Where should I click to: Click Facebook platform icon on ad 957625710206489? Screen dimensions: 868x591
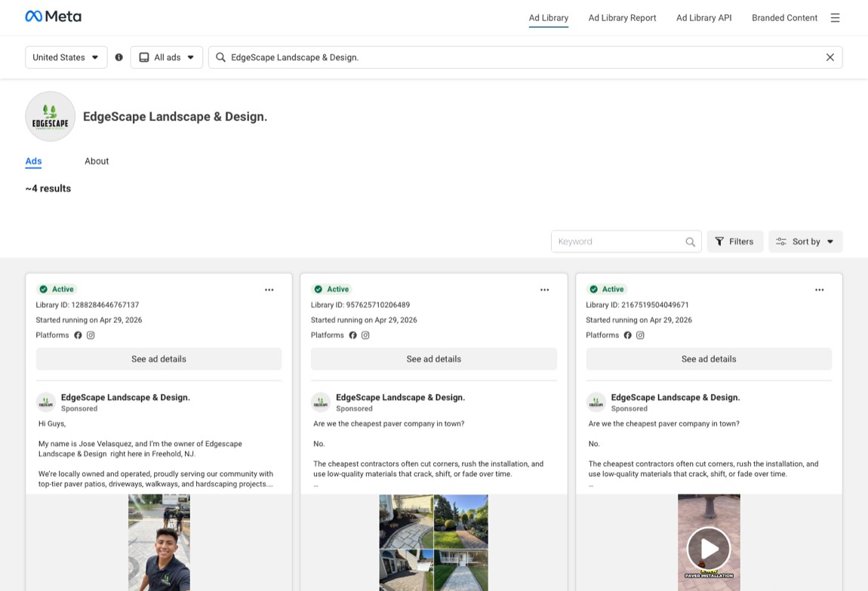(352, 335)
